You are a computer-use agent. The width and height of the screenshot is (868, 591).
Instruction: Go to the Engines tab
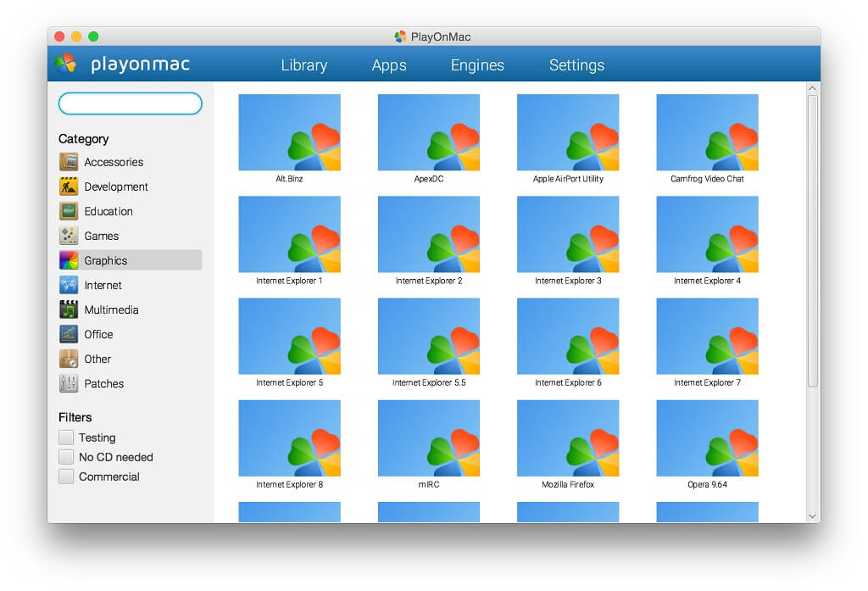477,64
